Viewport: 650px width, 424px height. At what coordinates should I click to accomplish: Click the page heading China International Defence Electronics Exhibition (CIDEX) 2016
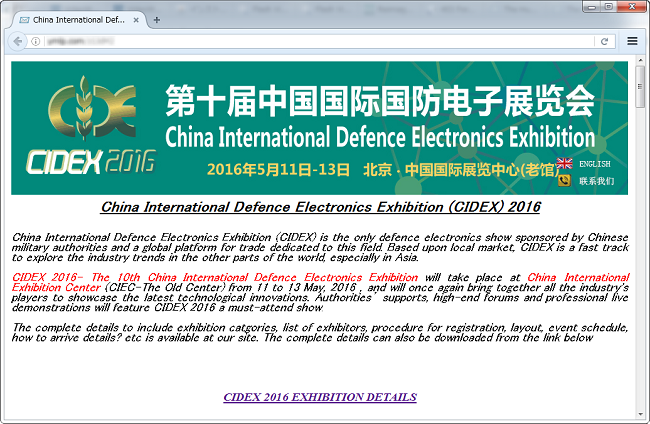[320, 207]
